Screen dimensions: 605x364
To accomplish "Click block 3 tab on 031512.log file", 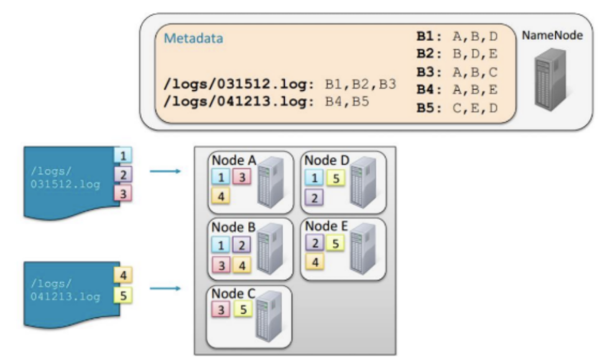I will click(x=123, y=193).
